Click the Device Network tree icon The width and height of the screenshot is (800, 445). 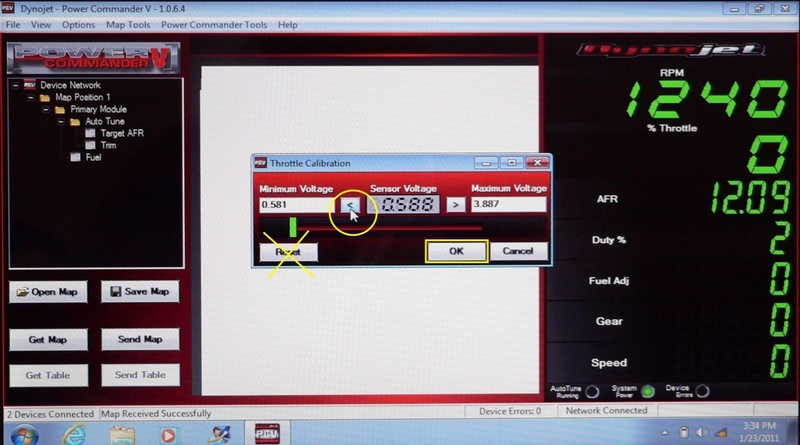coord(29,85)
